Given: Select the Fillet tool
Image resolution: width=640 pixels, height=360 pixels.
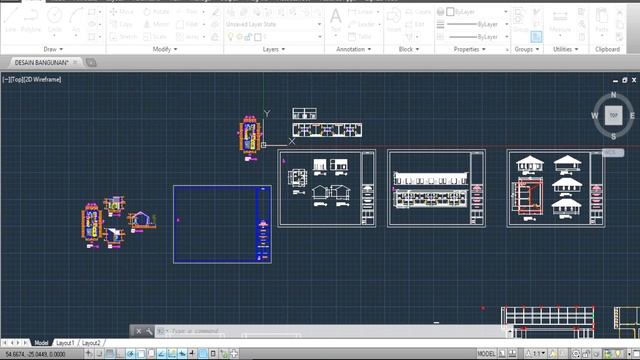Looking at the screenshot, I should 187,24.
